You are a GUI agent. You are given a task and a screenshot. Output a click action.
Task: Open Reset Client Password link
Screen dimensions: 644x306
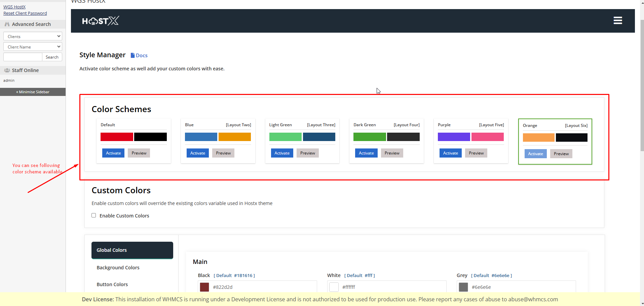25,13
